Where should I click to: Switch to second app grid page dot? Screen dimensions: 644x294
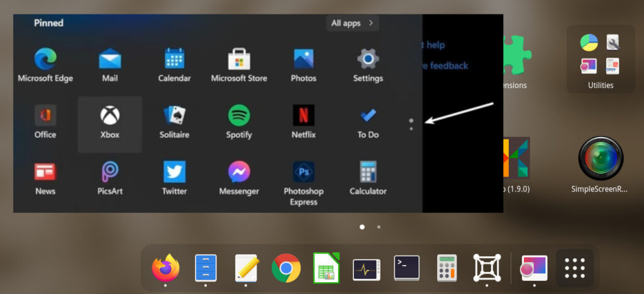point(379,227)
